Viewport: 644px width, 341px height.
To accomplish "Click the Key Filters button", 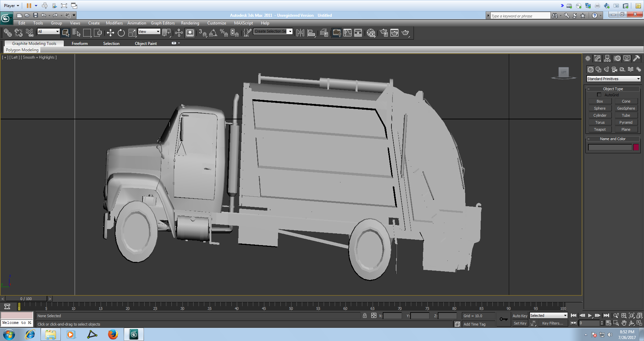I will 552,323.
